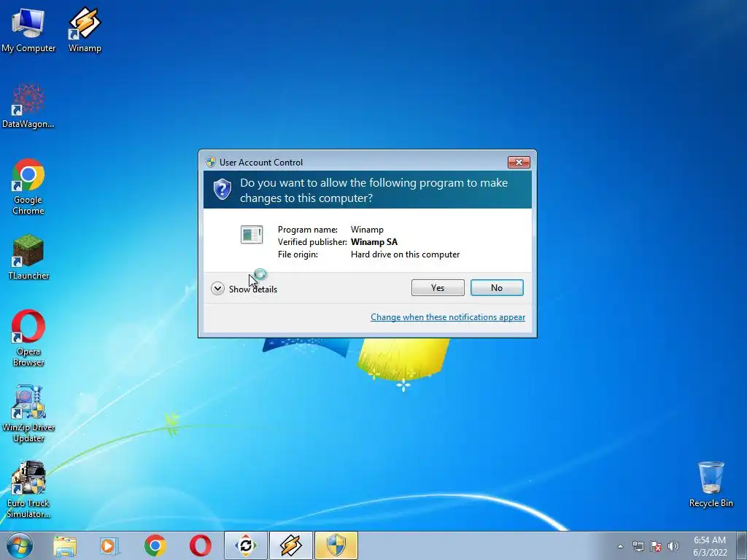The image size is (747, 560).
Task: Select the TLauncher Minecraft block shortcut
Action: tap(28, 257)
